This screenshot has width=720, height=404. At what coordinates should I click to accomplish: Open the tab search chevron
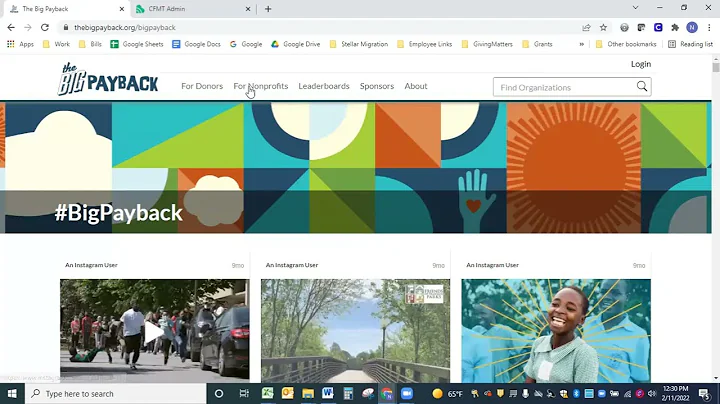[x=636, y=8]
